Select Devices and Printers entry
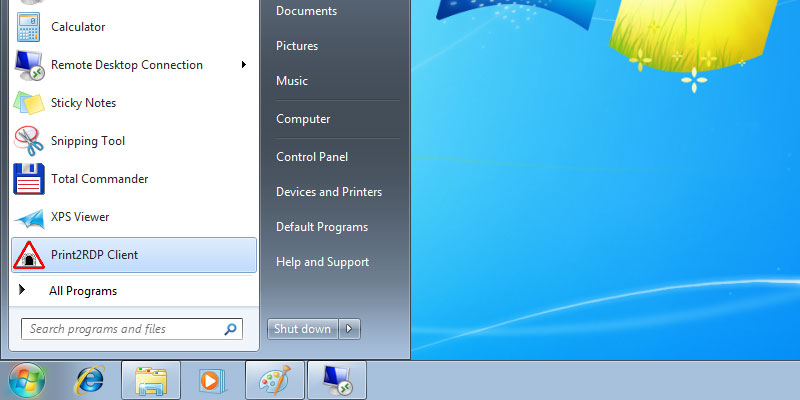800x400 pixels. coord(329,192)
